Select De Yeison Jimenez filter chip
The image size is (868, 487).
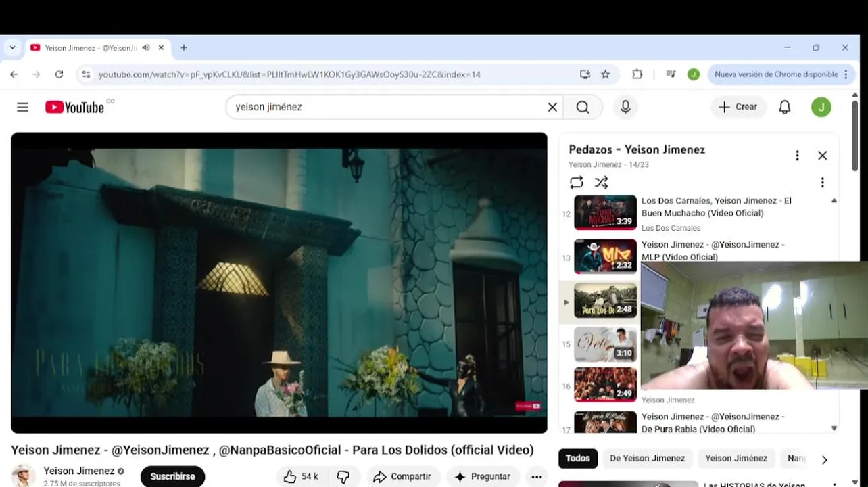coord(647,458)
